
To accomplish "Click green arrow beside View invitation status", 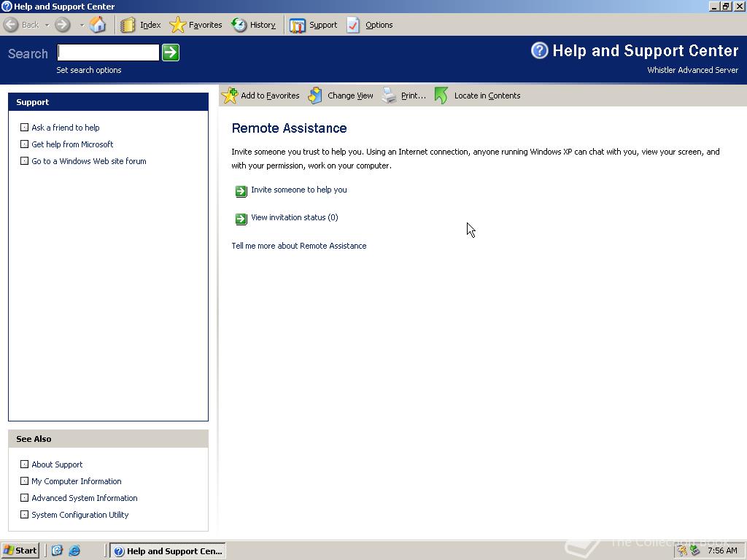I will (x=241, y=219).
